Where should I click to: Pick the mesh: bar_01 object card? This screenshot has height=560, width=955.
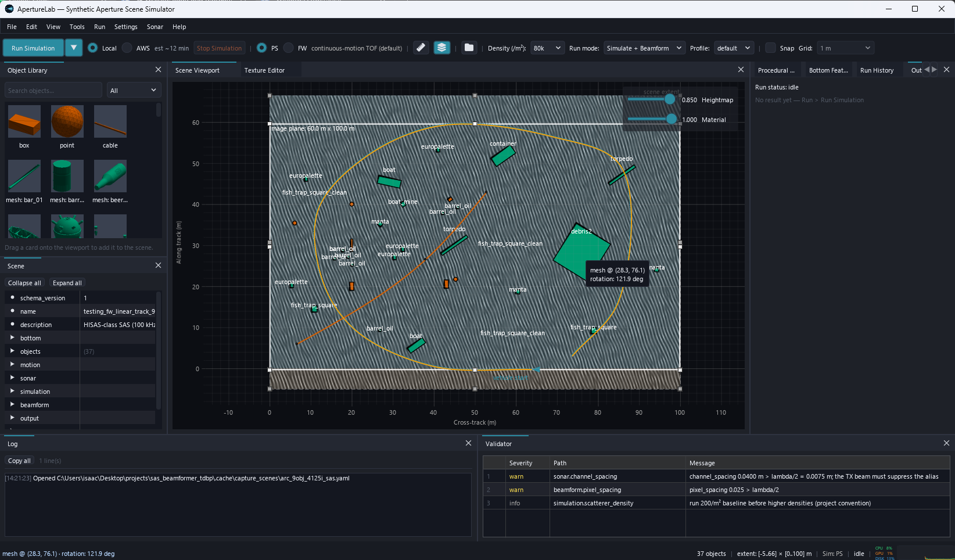point(24,181)
